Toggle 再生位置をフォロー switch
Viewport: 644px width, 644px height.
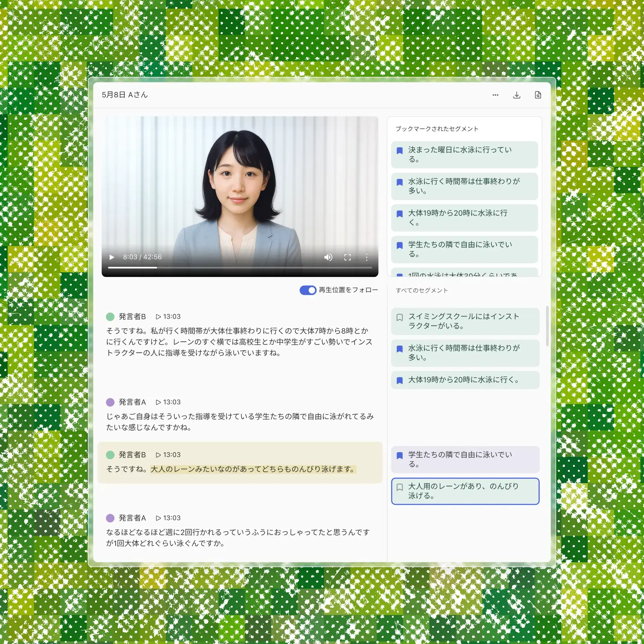click(x=308, y=290)
